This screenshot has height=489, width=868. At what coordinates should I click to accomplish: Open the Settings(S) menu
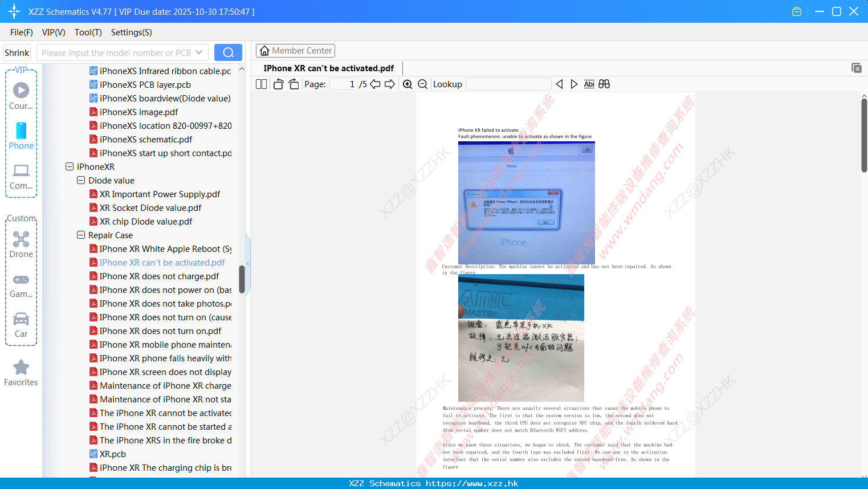pos(132,32)
